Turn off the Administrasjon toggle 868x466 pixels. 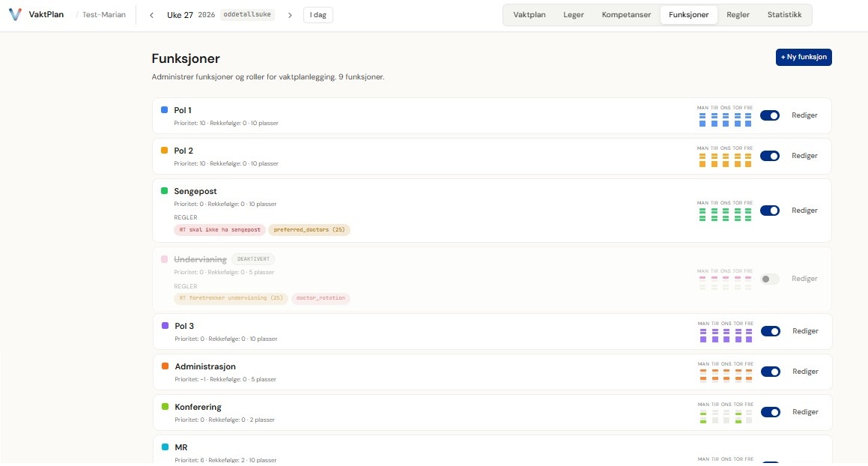pyautogui.click(x=770, y=372)
